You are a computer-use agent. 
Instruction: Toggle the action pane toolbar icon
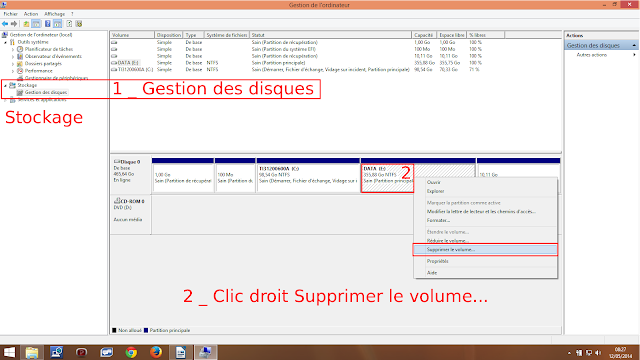coord(57,24)
